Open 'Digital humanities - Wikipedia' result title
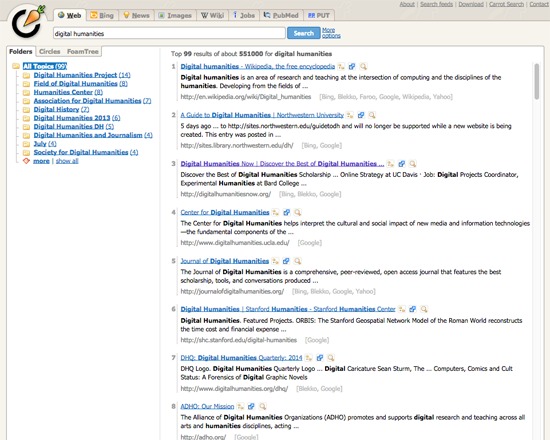550x440 pixels. tap(258, 66)
